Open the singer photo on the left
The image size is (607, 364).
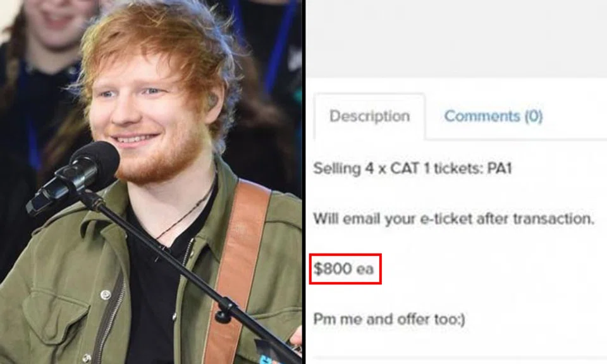(x=151, y=182)
